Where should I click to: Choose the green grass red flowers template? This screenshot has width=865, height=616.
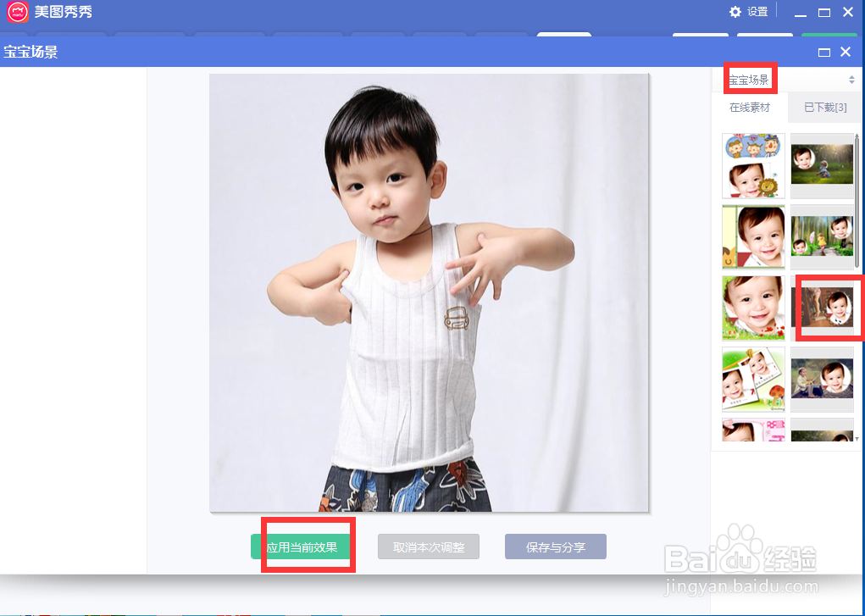click(x=753, y=308)
